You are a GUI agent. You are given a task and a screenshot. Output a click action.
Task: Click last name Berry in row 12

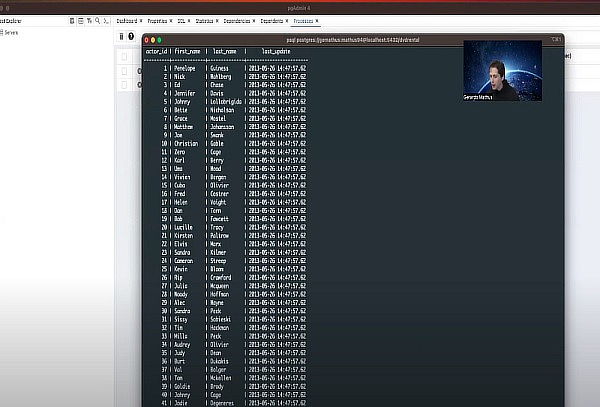click(x=217, y=161)
